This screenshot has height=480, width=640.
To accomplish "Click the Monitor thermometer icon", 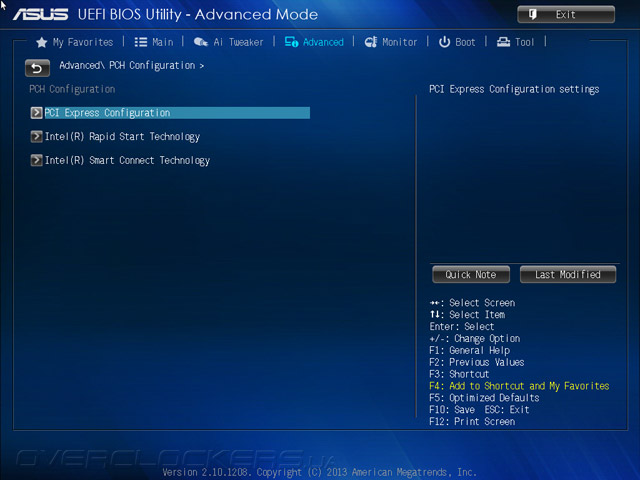I will pyautogui.click(x=371, y=42).
